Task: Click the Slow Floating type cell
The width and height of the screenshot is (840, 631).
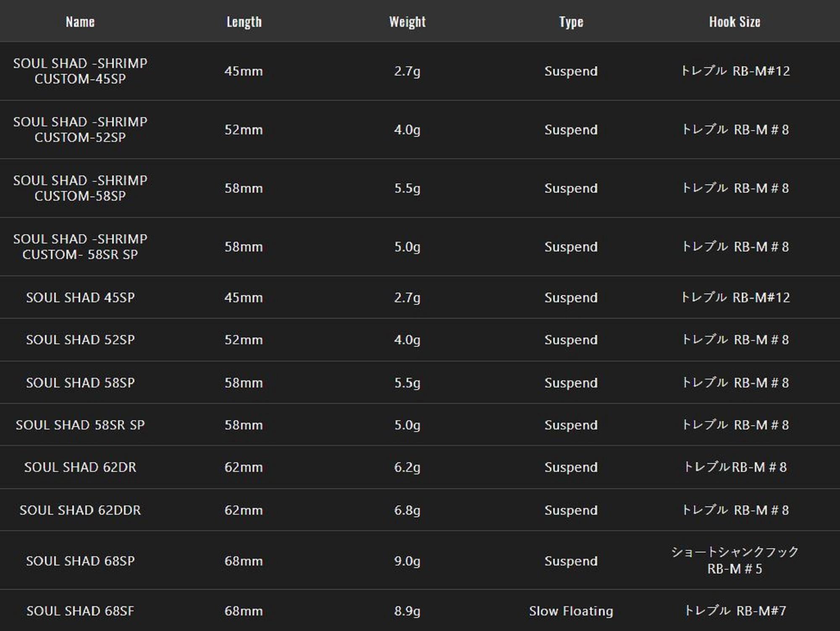Action: [x=571, y=611]
